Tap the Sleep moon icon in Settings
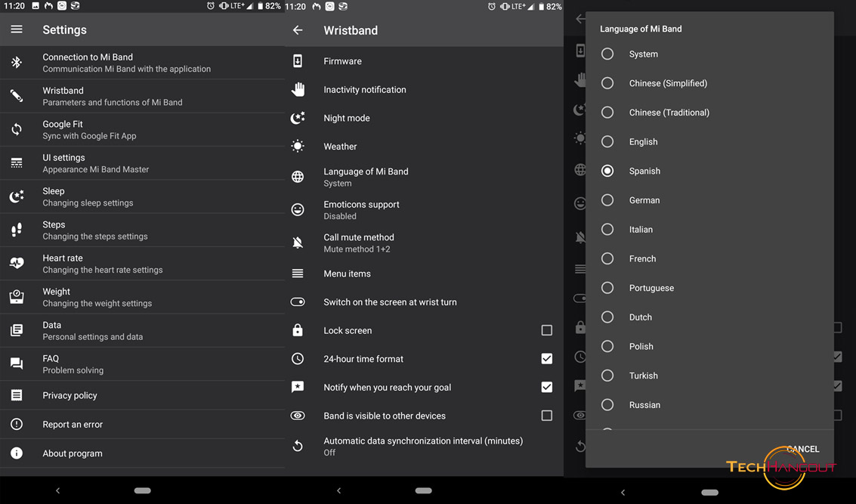 tap(17, 196)
